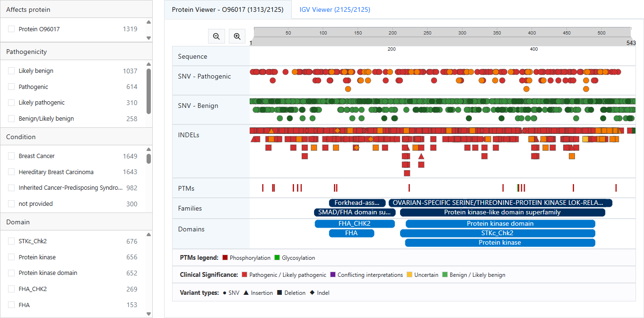Click the zoom out magnifier icon

216,36
